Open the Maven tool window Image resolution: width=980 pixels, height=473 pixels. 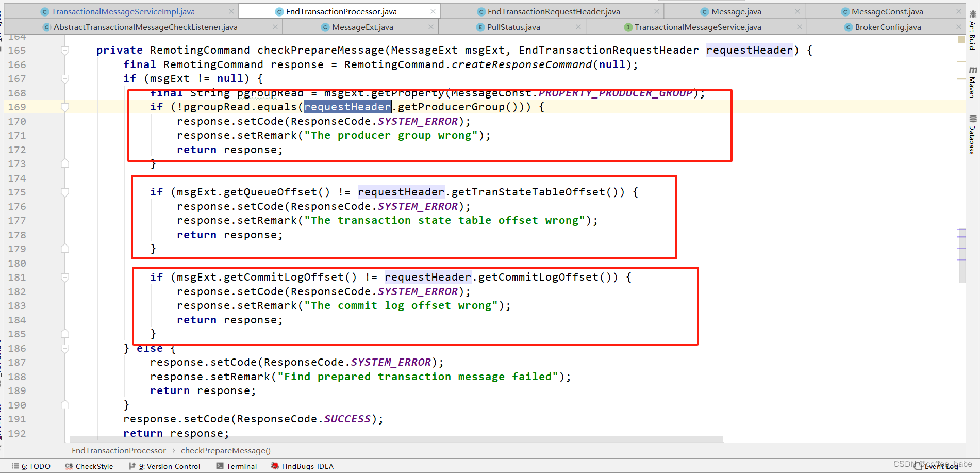(x=973, y=82)
